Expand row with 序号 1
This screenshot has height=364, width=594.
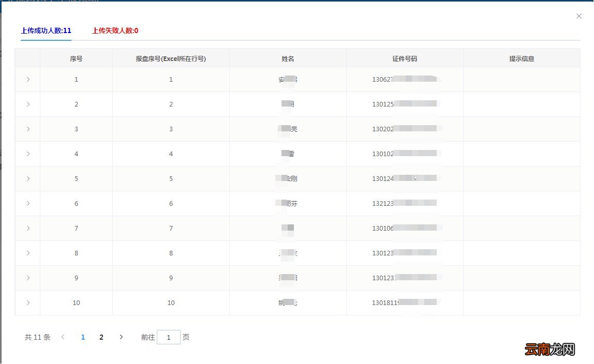pyautogui.click(x=28, y=80)
